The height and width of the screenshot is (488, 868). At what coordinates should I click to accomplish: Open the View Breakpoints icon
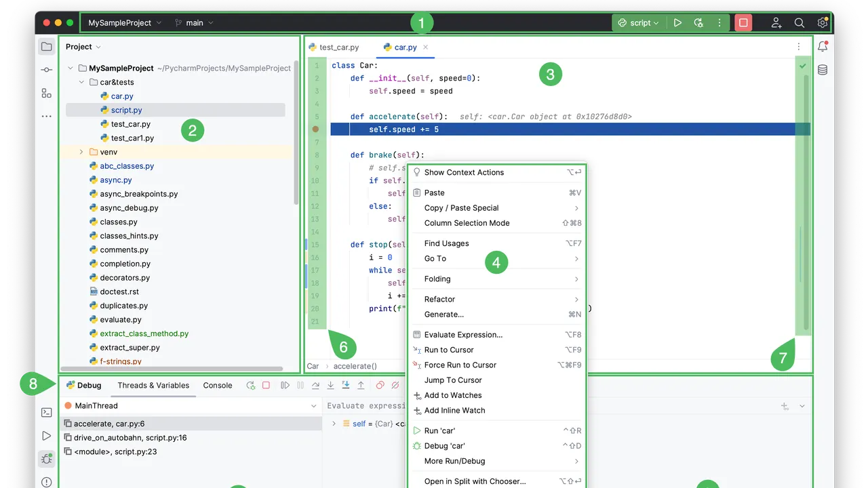(380, 385)
